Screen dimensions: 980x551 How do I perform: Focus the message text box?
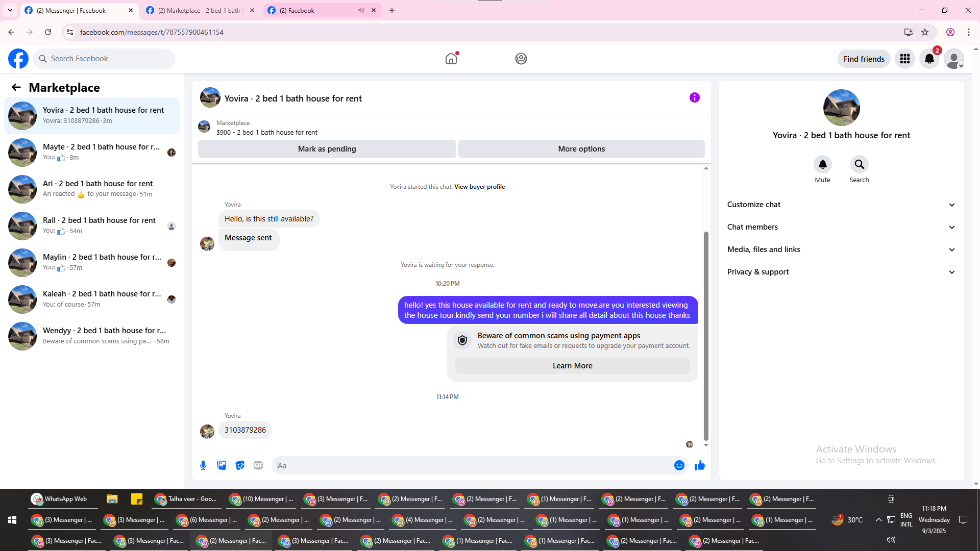[x=474, y=465]
